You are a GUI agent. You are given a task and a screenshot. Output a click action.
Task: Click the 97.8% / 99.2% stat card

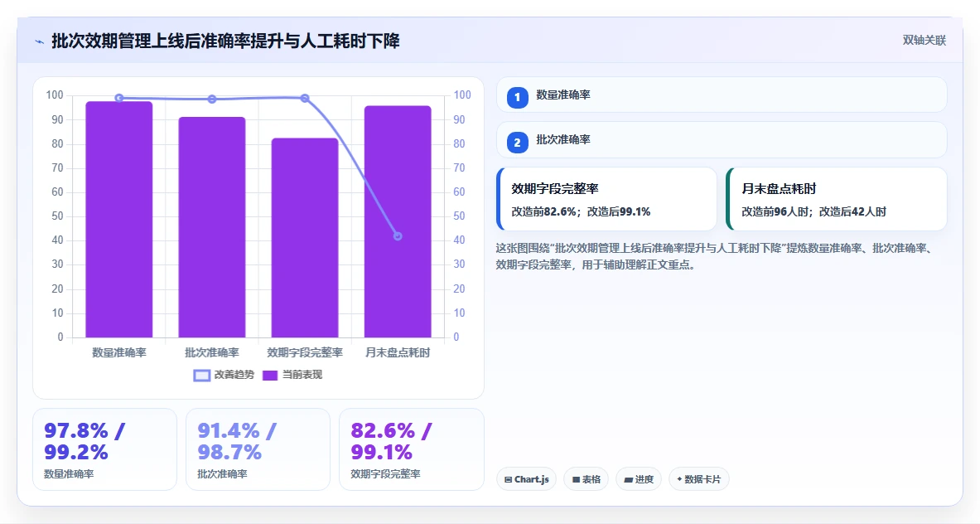pos(104,449)
